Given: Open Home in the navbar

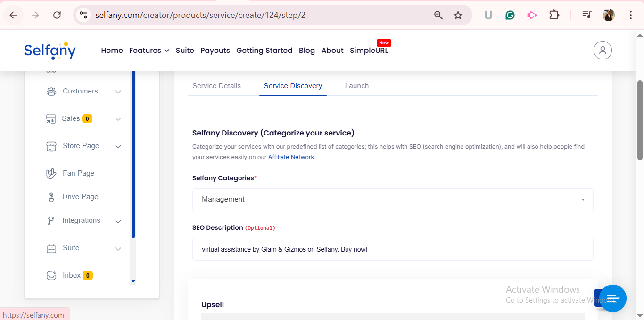Looking at the screenshot, I should tap(112, 51).
